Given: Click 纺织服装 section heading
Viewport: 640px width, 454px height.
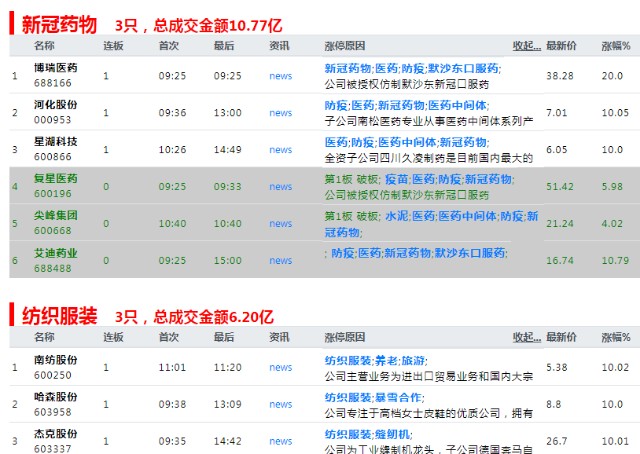Looking at the screenshot, I should tap(59, 316).
